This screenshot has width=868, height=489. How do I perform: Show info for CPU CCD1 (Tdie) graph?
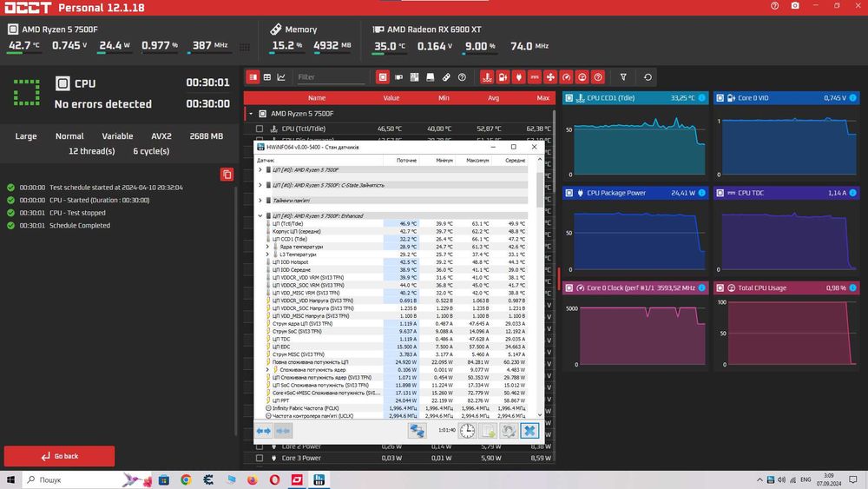(x=702, y=98)
